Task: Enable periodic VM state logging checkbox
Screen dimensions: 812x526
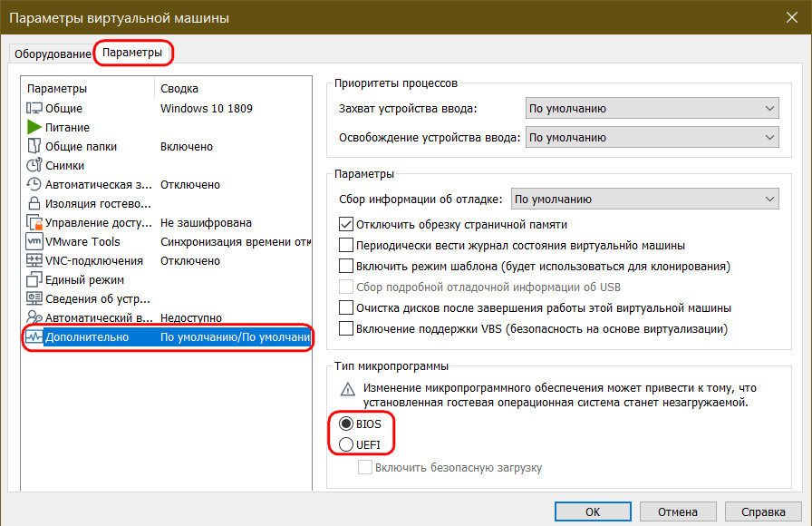Action: [345, 245]
